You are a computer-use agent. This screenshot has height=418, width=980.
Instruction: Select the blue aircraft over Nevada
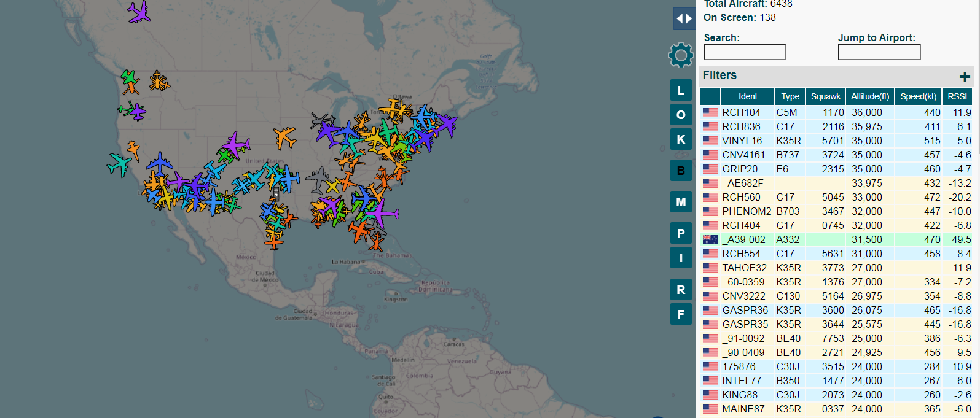[160, 164]
